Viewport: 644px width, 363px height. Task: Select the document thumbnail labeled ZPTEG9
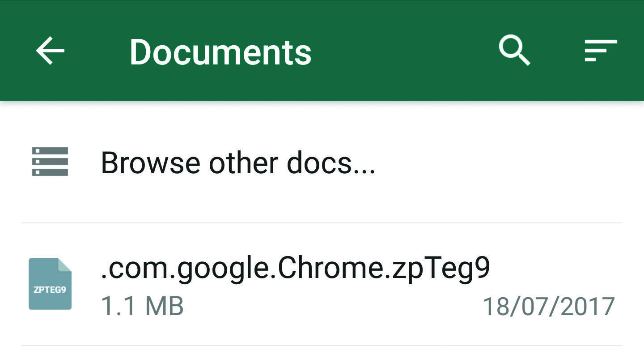pyautogui.click(x=50, y=284)
